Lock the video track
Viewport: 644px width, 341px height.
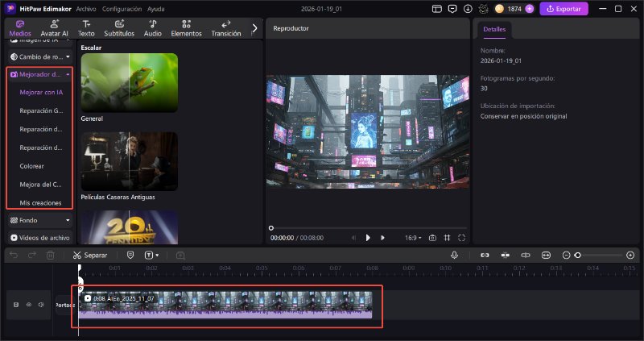pyautogui.click(x=16, y=305)
